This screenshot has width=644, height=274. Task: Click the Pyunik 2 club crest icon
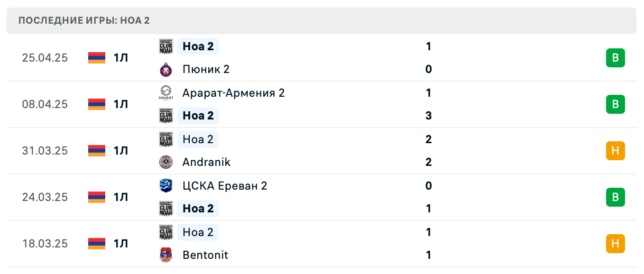point(166,70)
